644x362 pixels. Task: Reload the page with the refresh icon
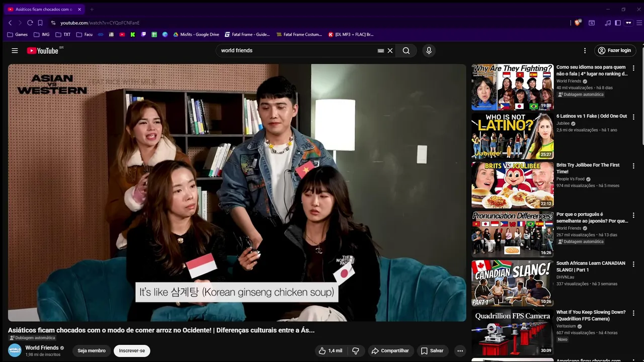30,23
